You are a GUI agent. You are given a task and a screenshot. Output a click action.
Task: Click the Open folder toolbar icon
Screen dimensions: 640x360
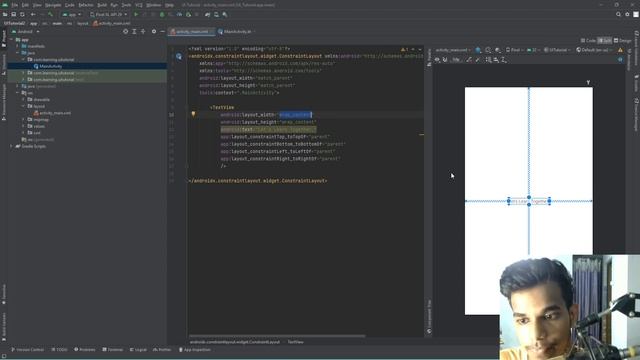pos(5,14)
